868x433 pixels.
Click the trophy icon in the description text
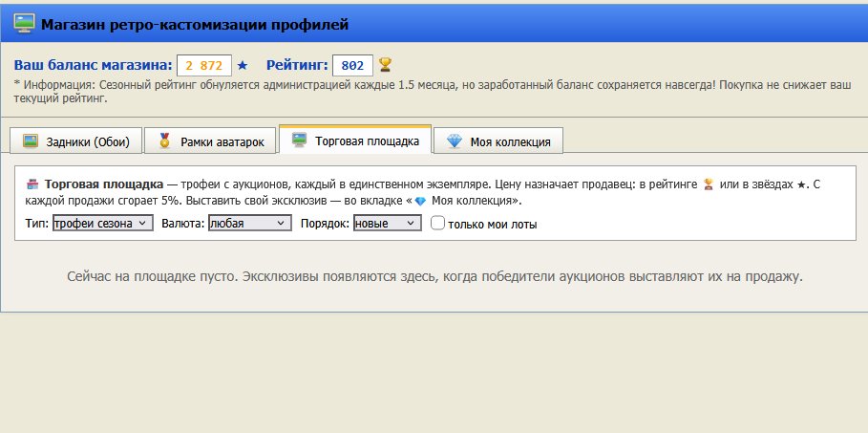[708, 184]
